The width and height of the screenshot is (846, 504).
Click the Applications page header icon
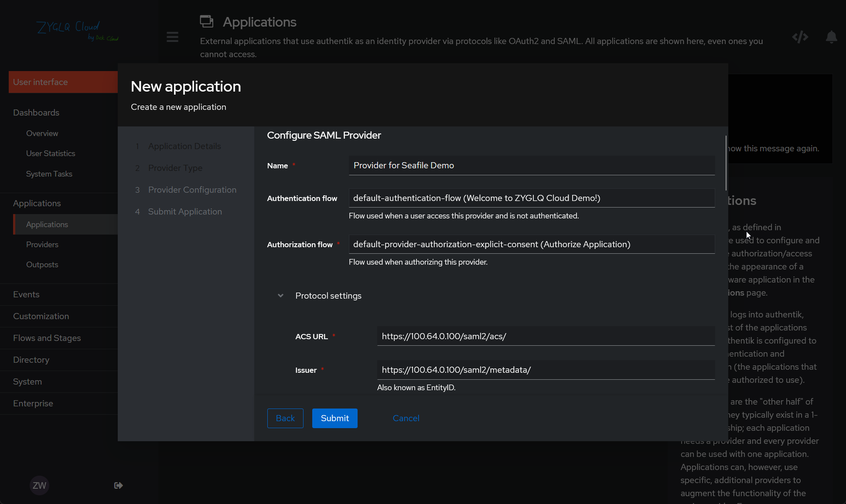[x=207, y=21]
